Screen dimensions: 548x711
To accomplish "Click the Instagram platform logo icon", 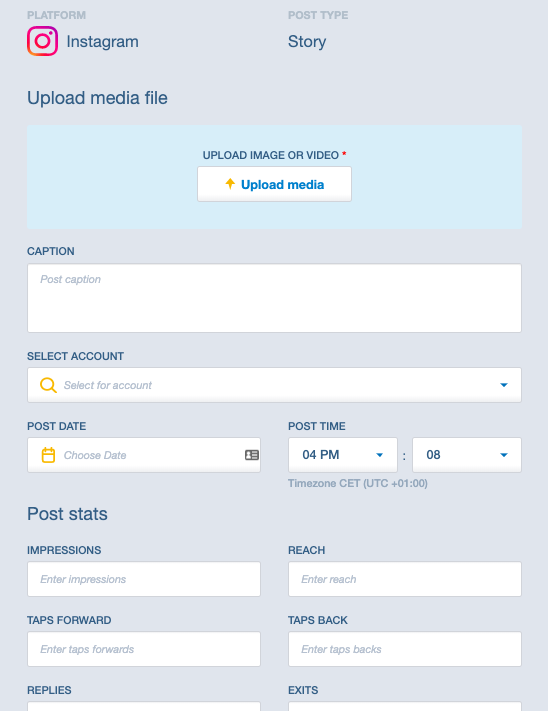I will [42, 41].
